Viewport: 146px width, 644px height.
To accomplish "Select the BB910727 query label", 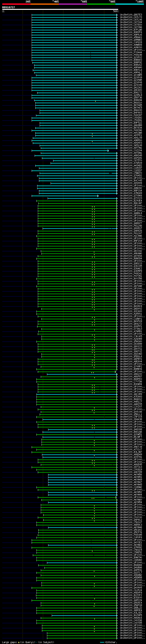I will click(8, 8).
